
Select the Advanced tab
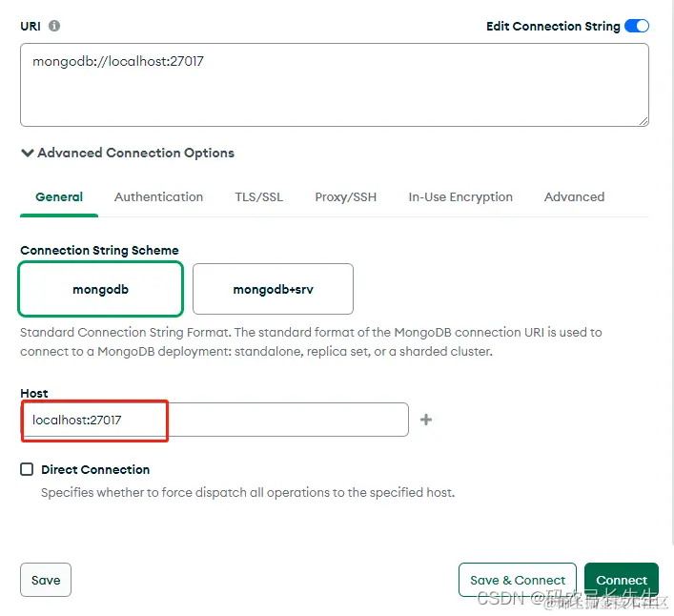574,197
